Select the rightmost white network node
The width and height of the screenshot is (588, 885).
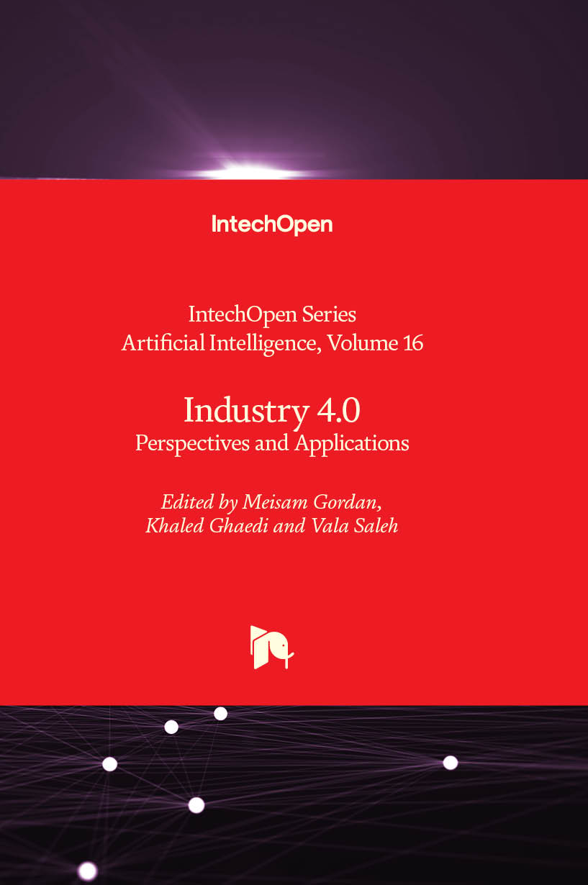pyautogui.click(x=450, y=762)
